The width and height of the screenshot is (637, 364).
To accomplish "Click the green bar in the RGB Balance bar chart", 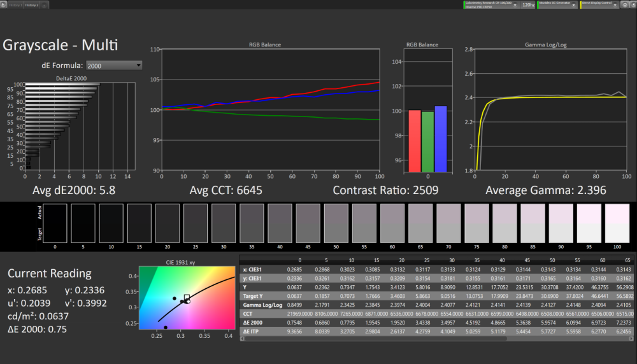I will (x=428, y=142).
